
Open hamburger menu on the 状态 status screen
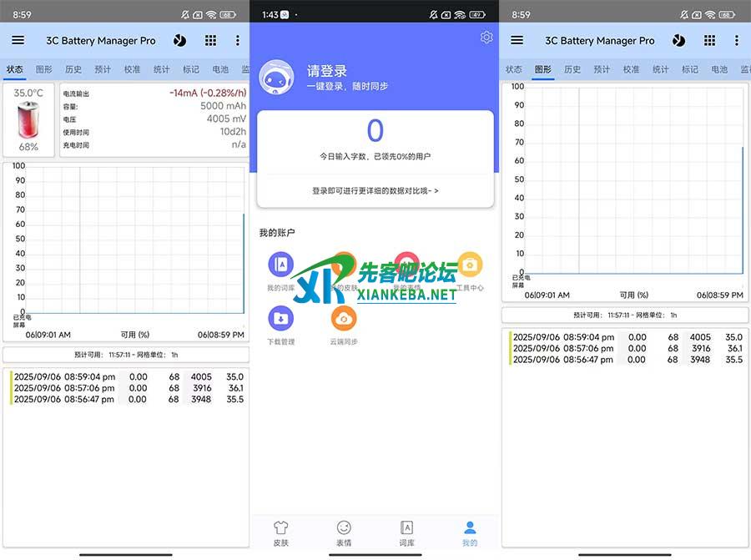tap(18, 40)
